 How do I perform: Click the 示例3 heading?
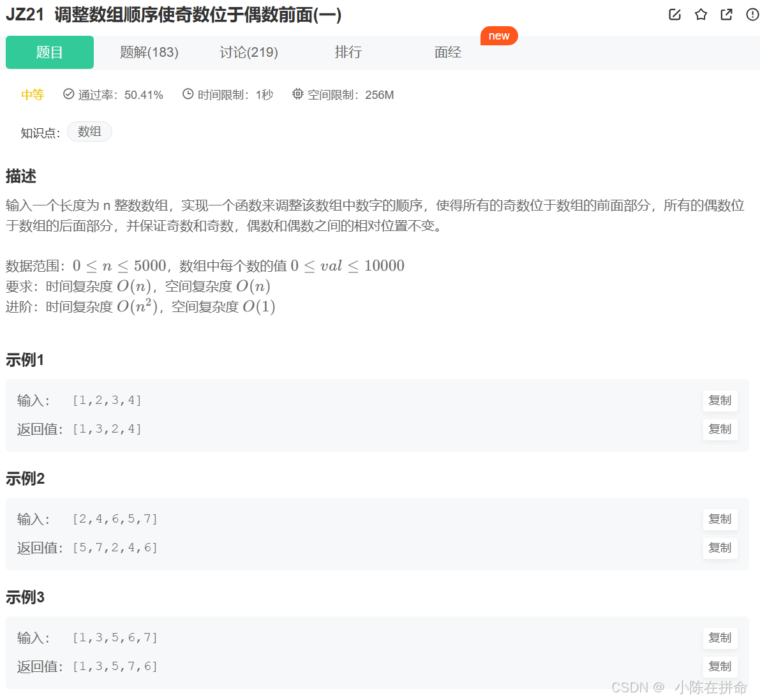pyautogui.click(x=25, y=598)
